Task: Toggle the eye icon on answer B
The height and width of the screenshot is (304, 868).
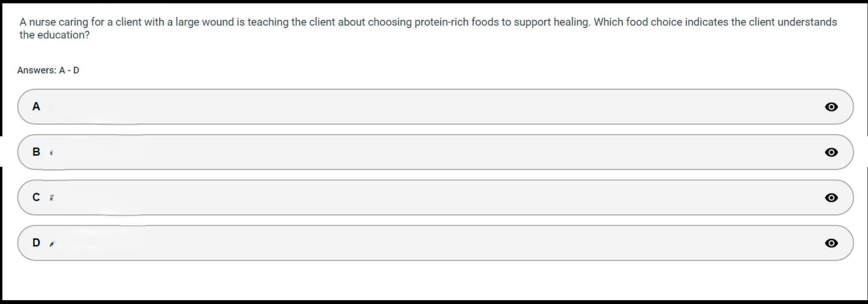Action: pyautogui.click(x=831, y=152)
